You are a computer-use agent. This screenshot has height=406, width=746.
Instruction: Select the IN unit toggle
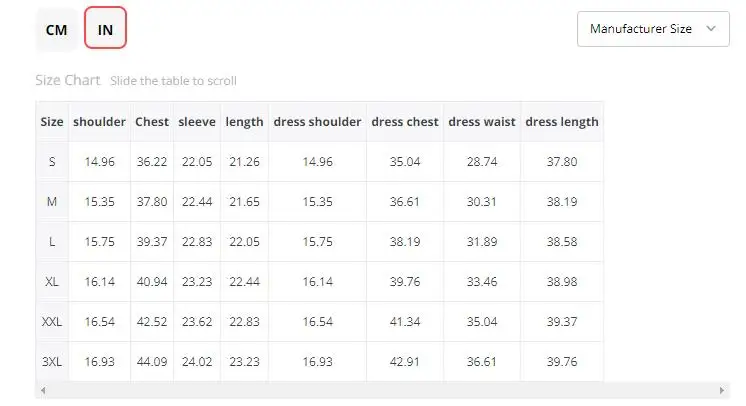[105, 28]
